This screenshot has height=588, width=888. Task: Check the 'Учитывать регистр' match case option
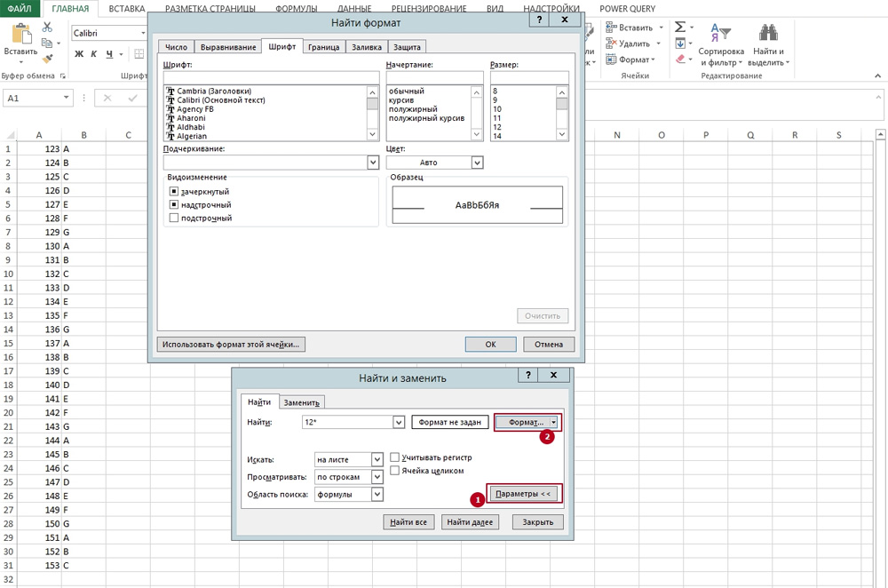395,457
